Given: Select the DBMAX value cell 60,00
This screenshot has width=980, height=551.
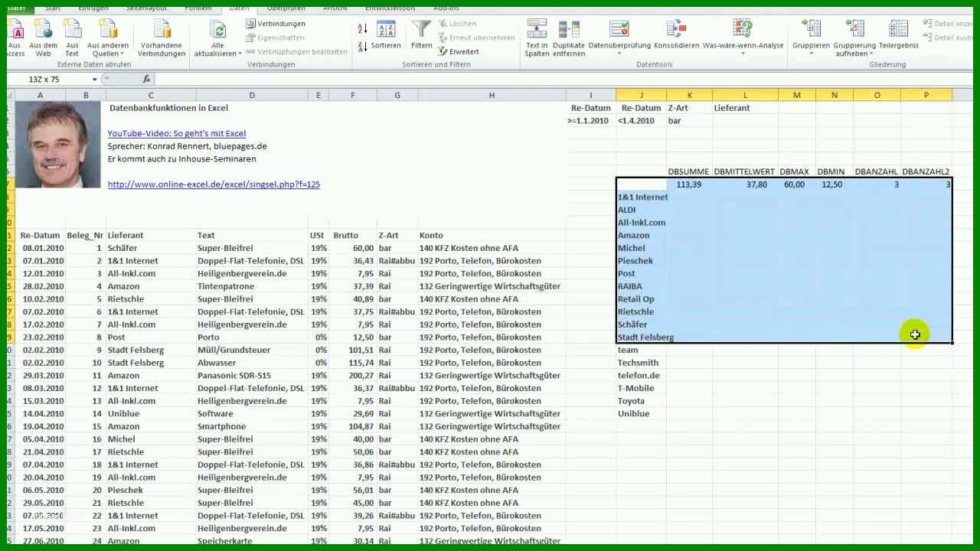Looking at the screenshot, I should [796, 184].
